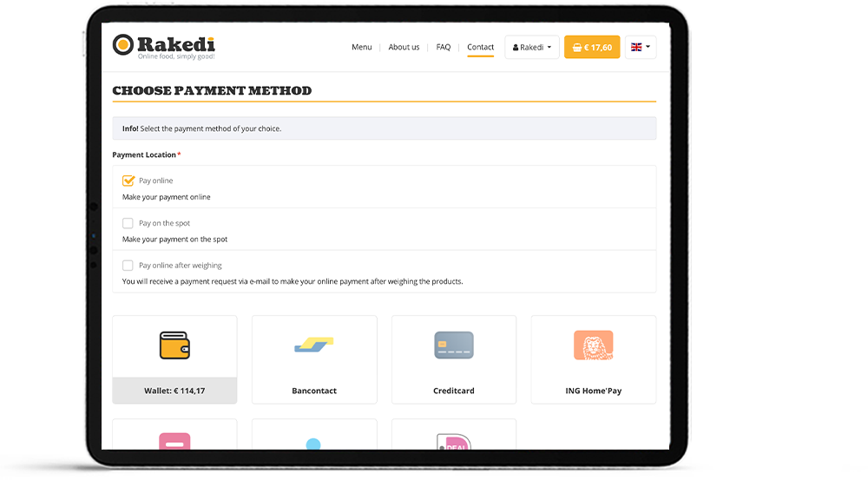Choose the iDEAL payment icon
Viewport: 868px width, 480px height.
pos(453,442)
